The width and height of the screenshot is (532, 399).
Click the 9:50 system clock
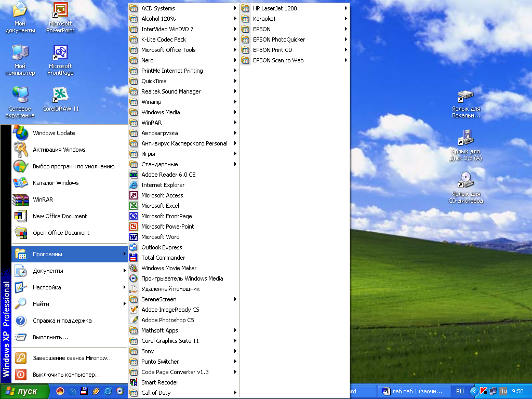517,391
